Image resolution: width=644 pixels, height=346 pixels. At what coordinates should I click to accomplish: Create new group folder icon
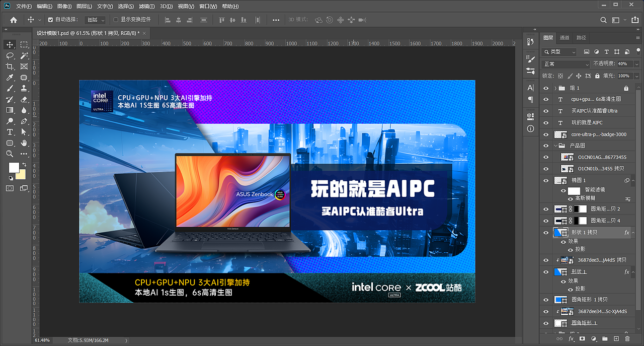point(605,339)
